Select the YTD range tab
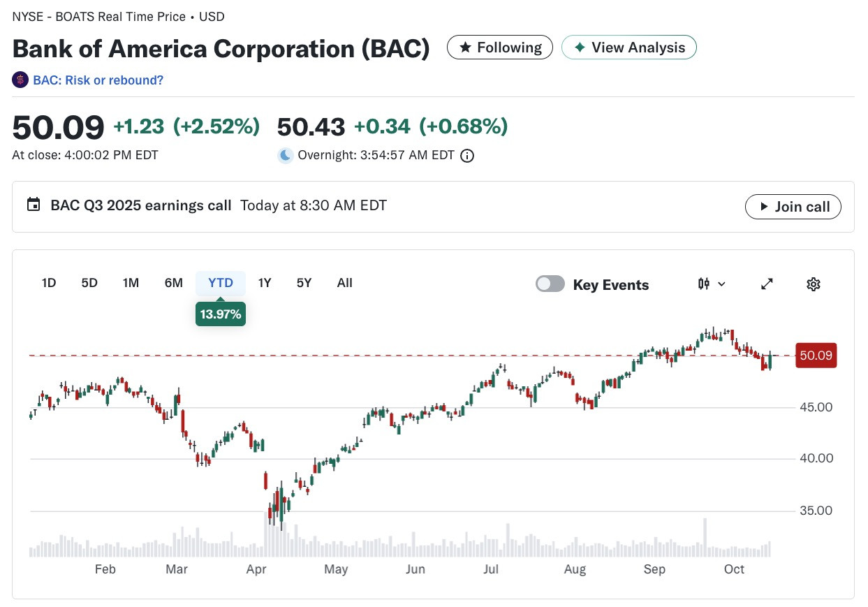Screen dimensions: 868x607 coord(221,283)
